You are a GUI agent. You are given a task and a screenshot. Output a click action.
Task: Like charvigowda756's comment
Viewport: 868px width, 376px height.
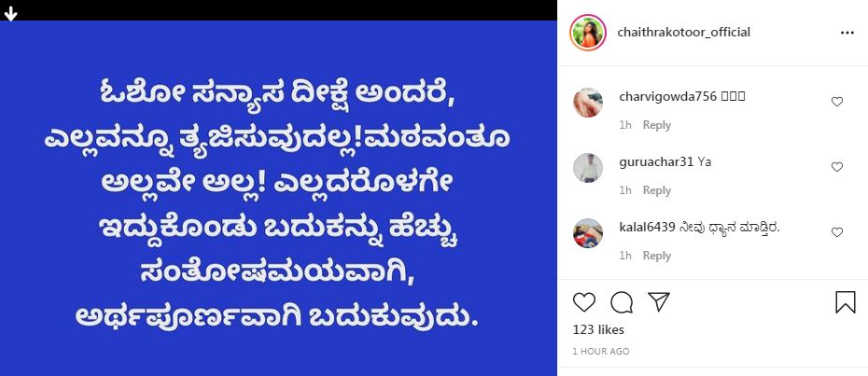pos(837,102)
